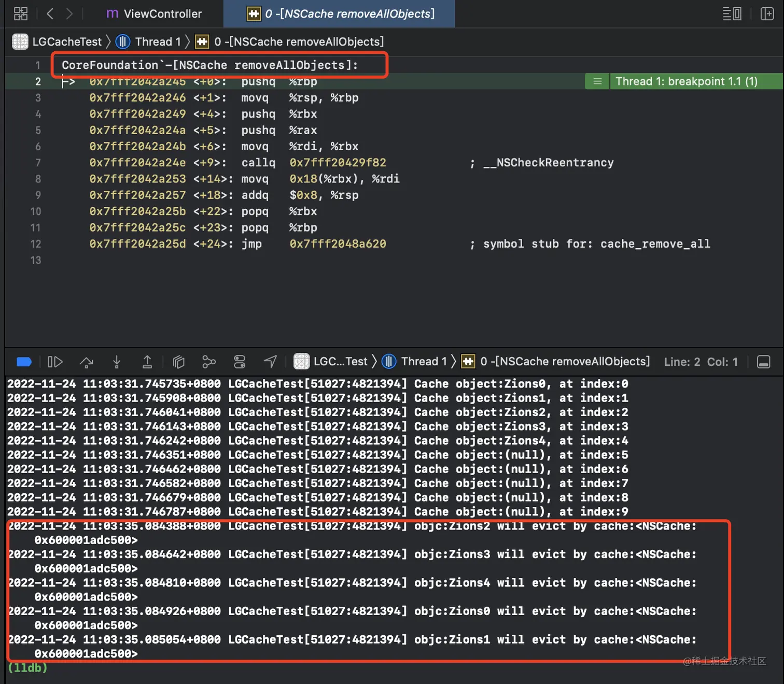Open Environment Overrides
This screenshot has height=684, width=784.
[x=240, y=362]
